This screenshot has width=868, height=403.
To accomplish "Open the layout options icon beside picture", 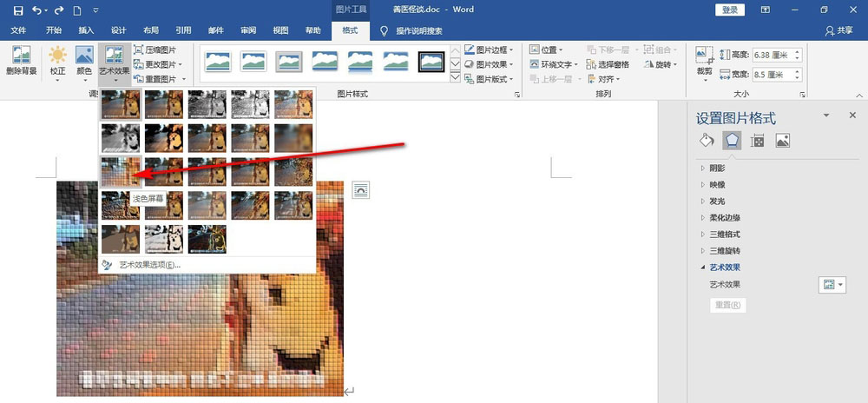I will (361, 190).
